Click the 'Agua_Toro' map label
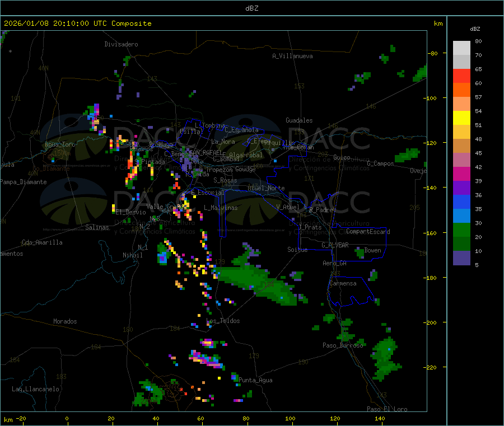Viewport: 504px width, 426px height. tap(60, 144)
